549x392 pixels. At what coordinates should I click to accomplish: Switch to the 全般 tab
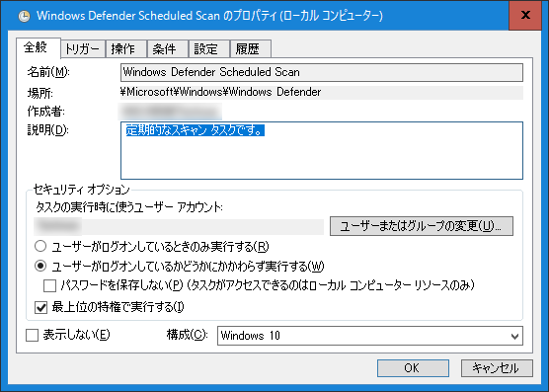pyautogui.click(x=39, y=47)
